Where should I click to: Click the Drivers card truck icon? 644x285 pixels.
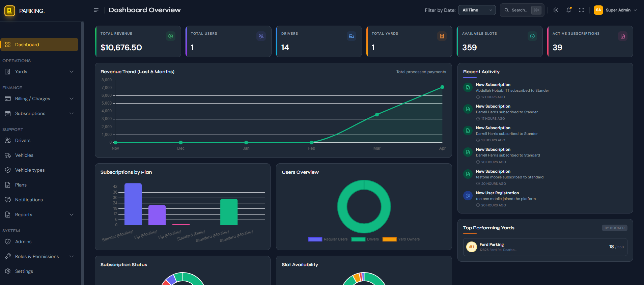pyautogui.click(x=352, y=36)
